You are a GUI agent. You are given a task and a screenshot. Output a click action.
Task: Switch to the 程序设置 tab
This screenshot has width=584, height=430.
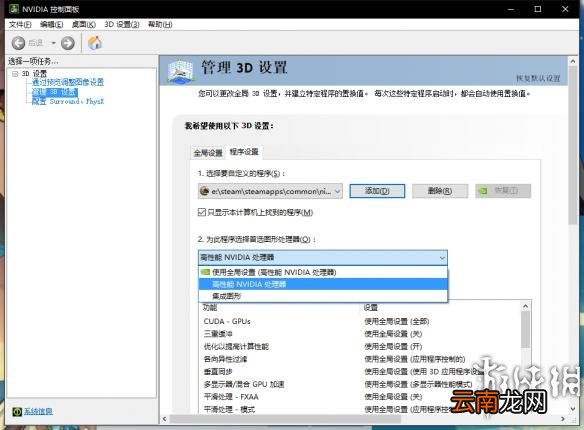pyautogui.click(x=244, y=152)
